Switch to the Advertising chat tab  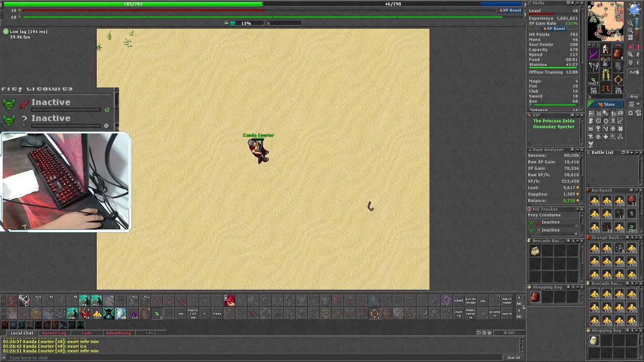[118, 333]
